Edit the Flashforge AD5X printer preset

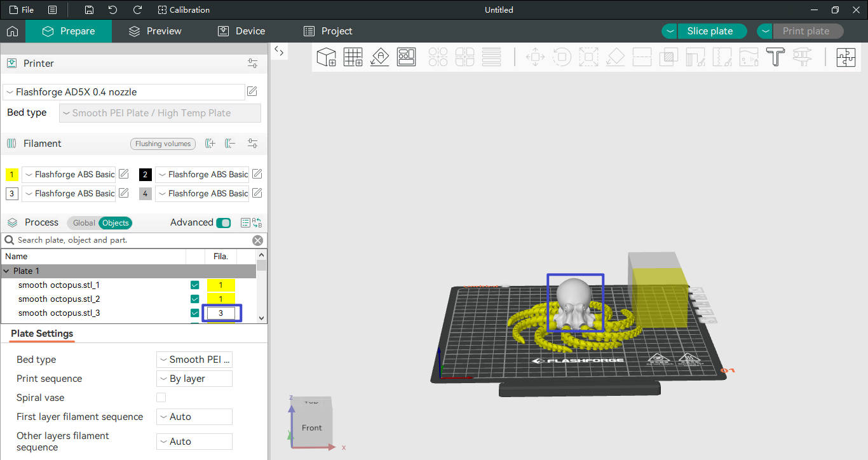click(x=252, y=91)
